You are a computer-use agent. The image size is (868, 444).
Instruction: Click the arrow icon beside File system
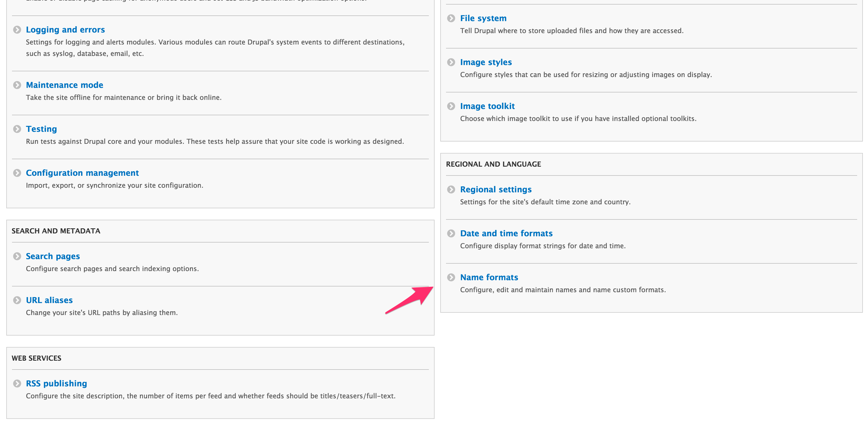451,19
